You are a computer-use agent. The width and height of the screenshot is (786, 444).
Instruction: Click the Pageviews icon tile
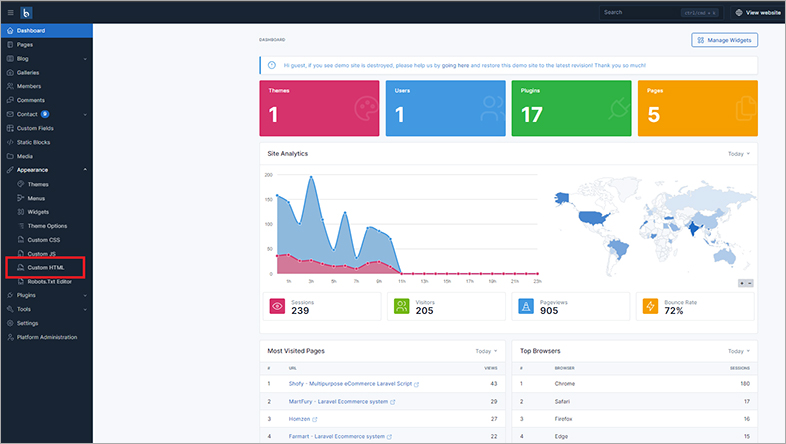point(524,306)
